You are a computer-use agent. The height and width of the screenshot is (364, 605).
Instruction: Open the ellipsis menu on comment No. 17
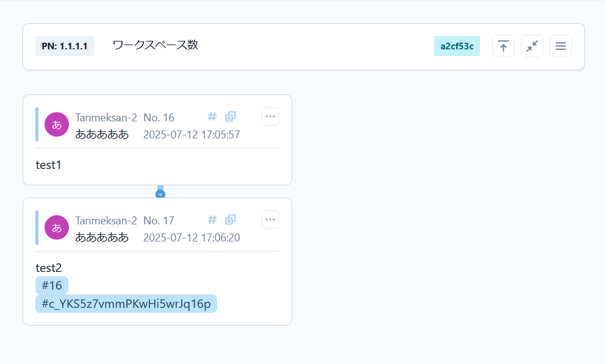coord(270,219)
